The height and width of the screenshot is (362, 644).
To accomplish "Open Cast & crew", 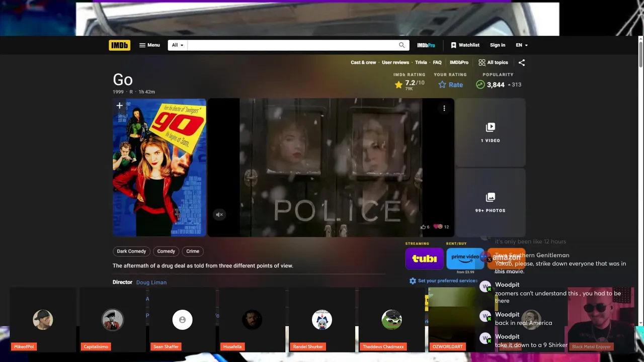I will [363, 62].
